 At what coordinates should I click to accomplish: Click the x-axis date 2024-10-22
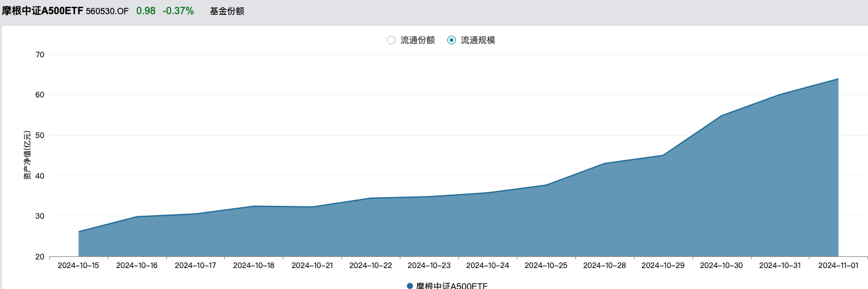370,265
